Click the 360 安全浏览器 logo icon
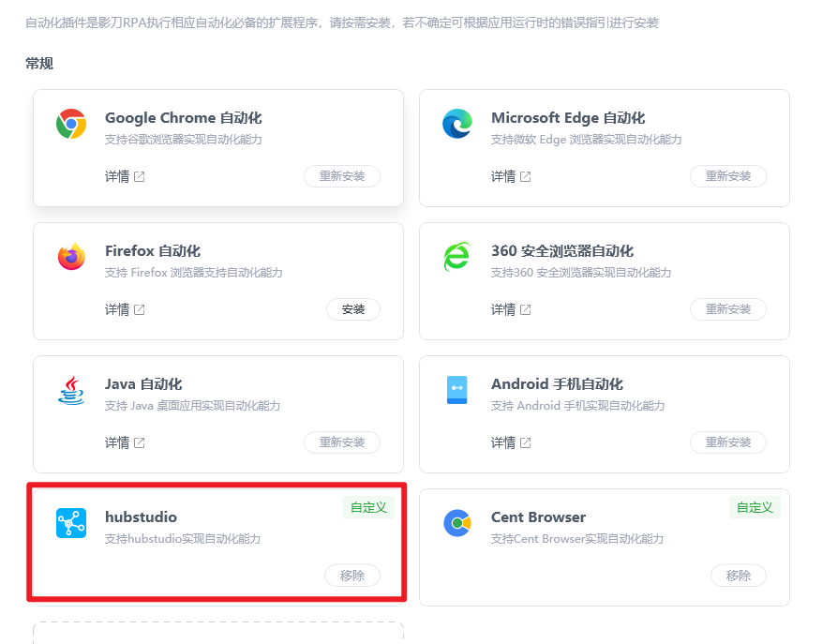Image resolution: width=837 pixels, height=644 pixels. [x=457, y=257]
